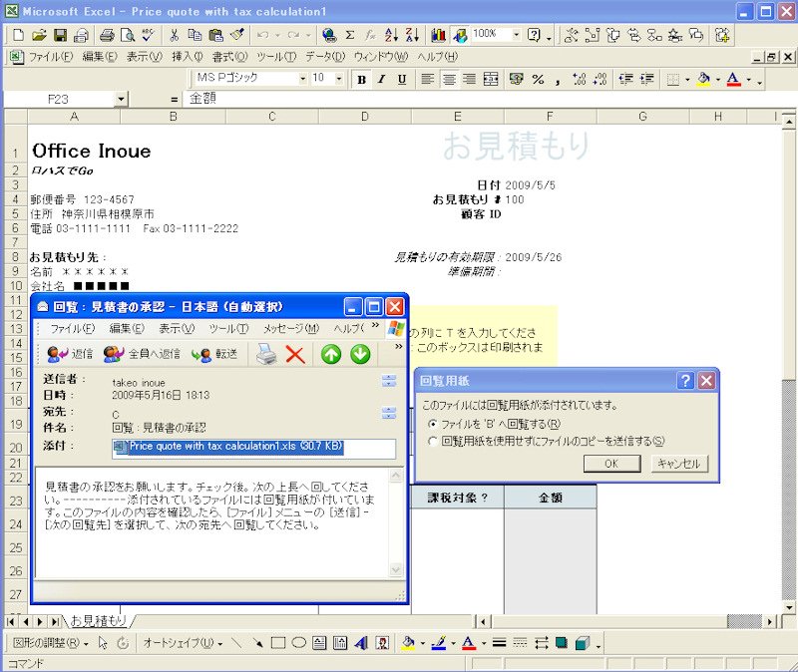Open メッセージ(M) menu in mail window
The width and height of the screenshot is (798, 672).
pyautogui.click(x=291, y=329)
